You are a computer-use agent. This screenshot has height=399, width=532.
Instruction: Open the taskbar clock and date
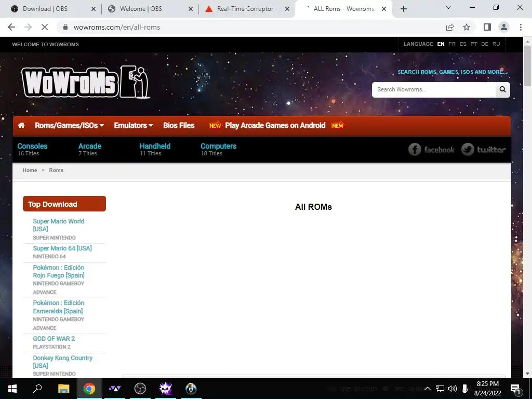pos(487,389)
